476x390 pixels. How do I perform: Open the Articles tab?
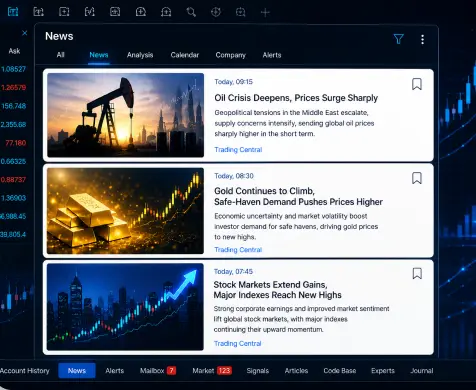296,371
